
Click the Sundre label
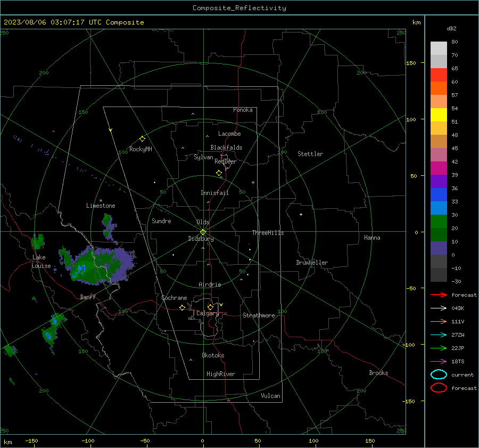pyautogui.click(x=161, y=221)
